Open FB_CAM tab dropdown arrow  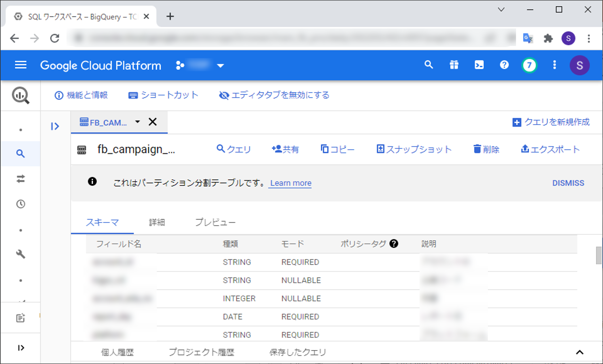138,122
